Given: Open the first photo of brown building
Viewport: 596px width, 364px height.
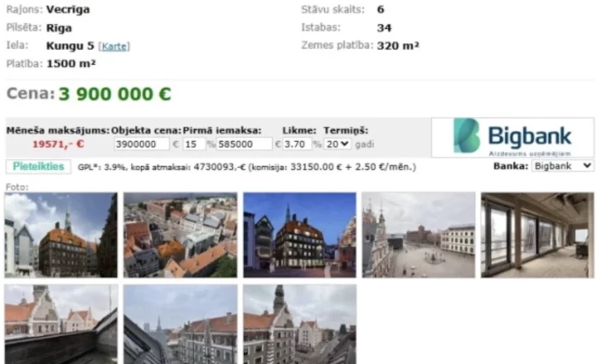Looking at the screenshot, I should (61, 235).
